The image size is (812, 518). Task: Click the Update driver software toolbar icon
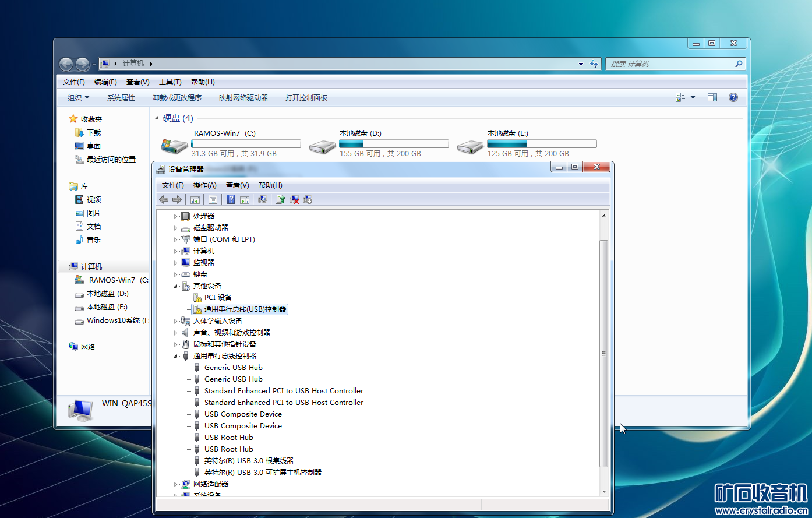281,200
